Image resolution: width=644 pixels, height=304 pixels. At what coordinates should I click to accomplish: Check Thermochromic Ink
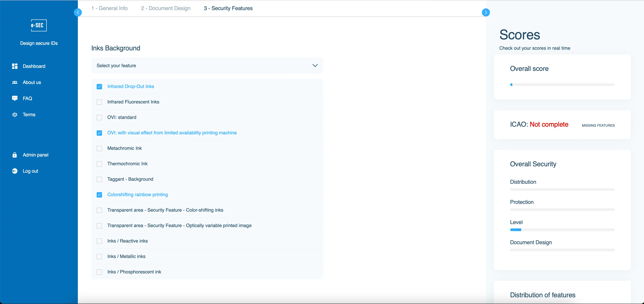click(x=99, y=164)
